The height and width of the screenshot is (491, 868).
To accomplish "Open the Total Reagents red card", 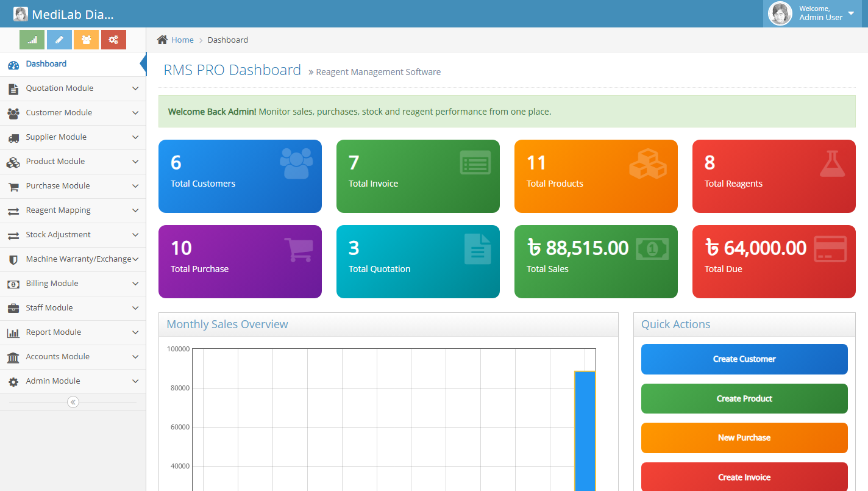I will (x=774, y=176).
